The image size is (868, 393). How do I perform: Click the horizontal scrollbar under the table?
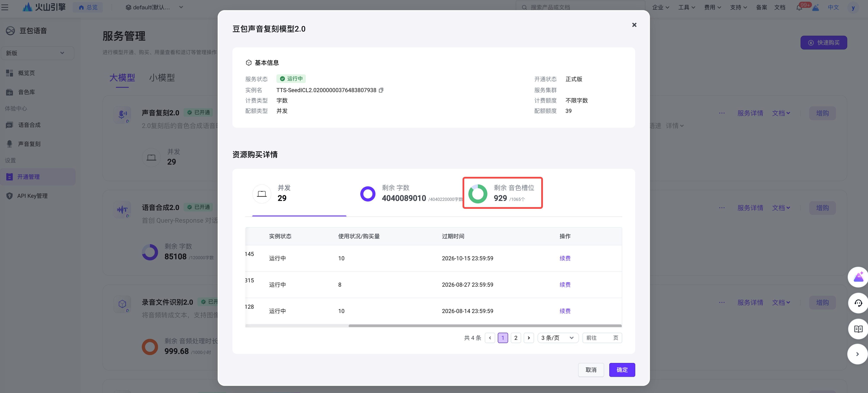[x=485, y=326]
